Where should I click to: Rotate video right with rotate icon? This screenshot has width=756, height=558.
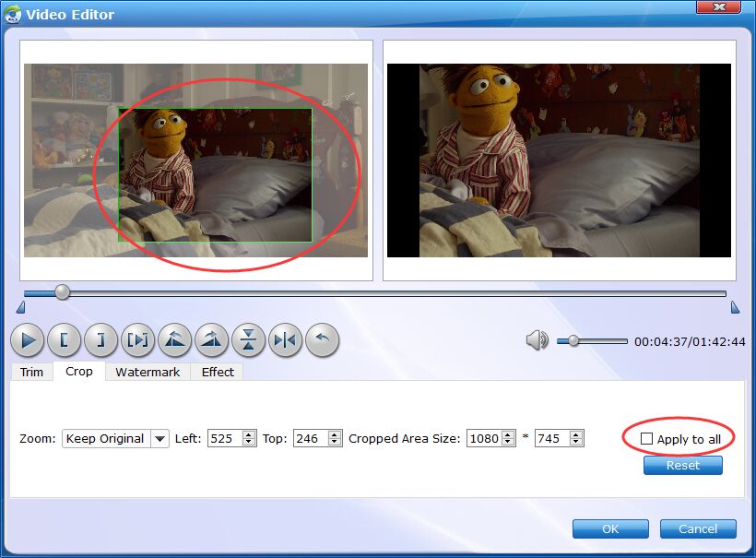(212, 340)
